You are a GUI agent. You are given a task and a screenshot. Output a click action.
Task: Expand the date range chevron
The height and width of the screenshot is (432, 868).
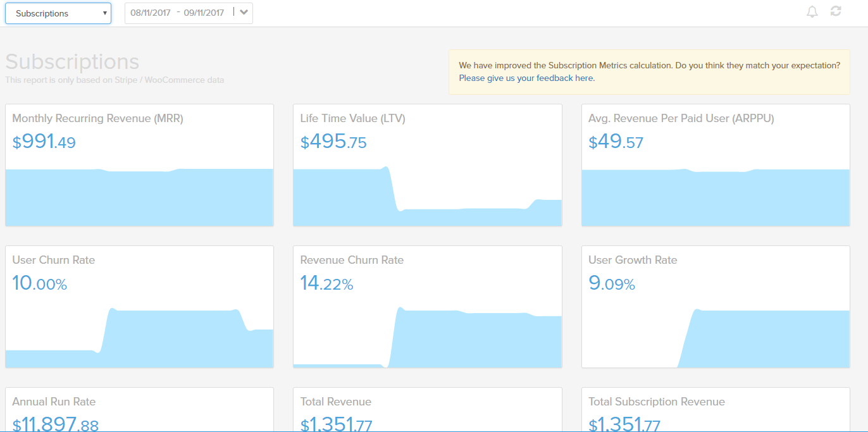point(244,13)
